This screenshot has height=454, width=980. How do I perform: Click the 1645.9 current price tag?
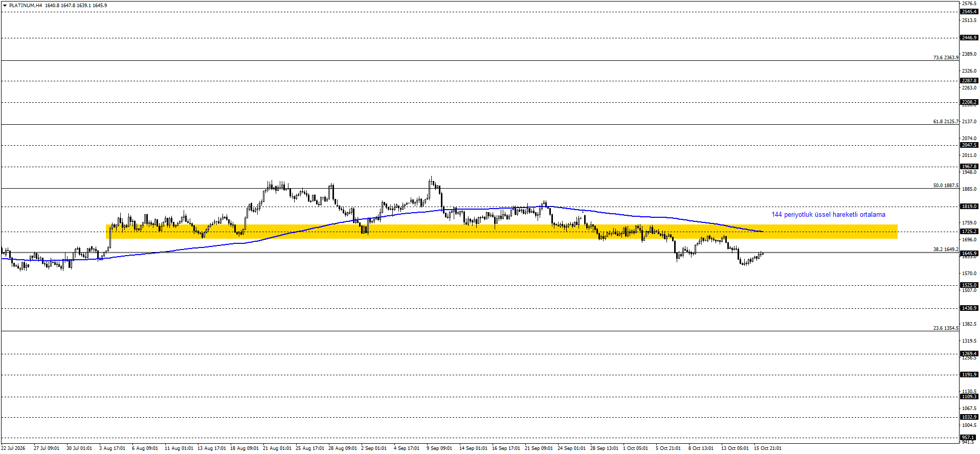click(x=969, y=254)
